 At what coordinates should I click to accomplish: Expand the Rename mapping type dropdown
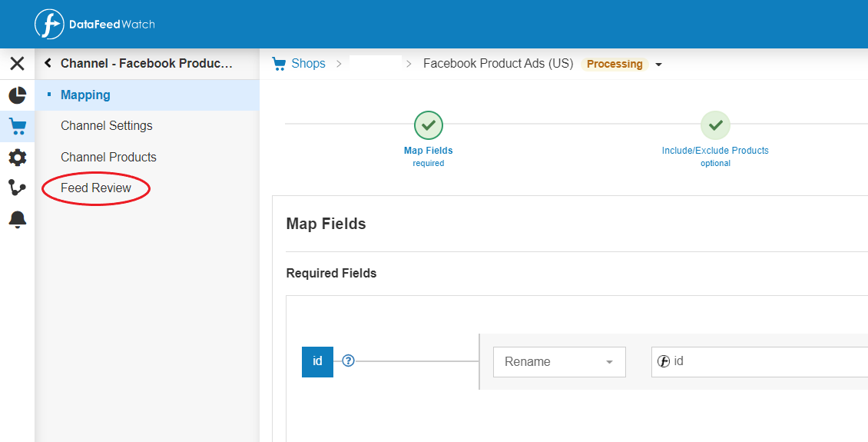point(558,362)
